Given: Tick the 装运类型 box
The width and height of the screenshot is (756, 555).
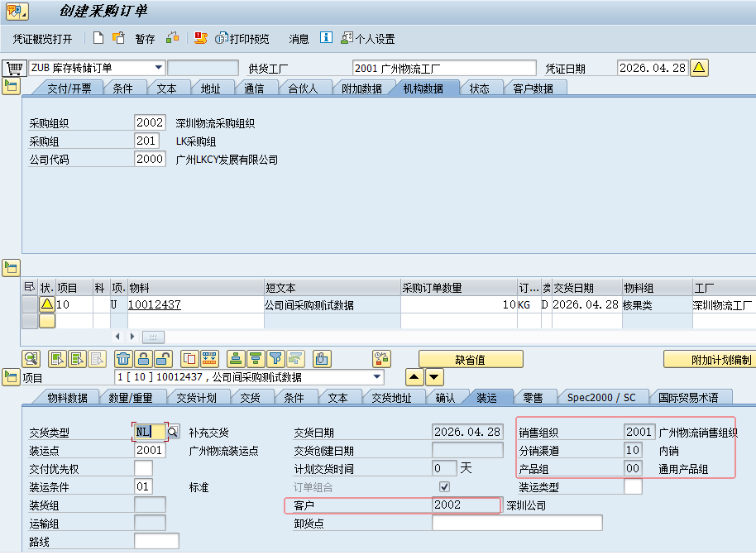Looking at the screenshot, I should click(x=633, y=486).
